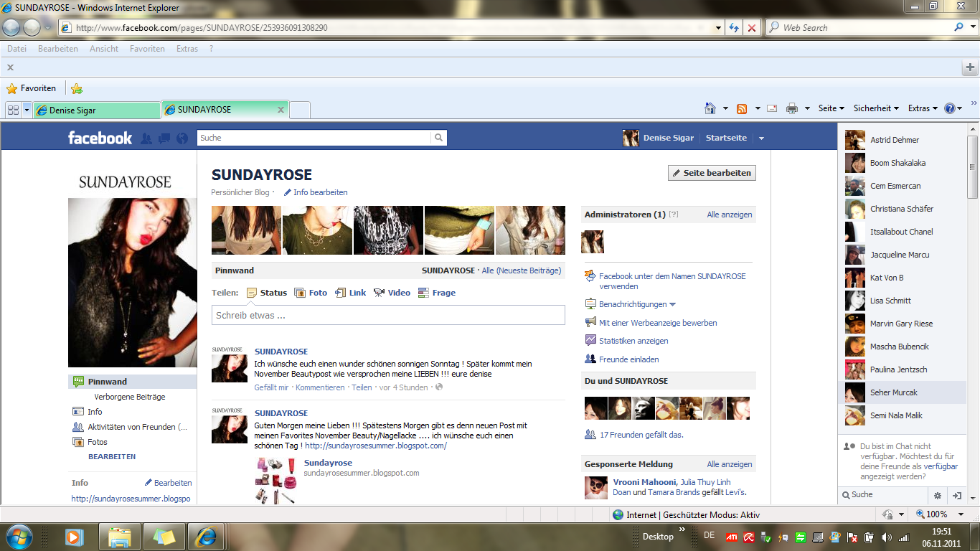The image size is (980, 551).
Task: Open the quick tabs dropdown arrow
Action: (27, 110)
